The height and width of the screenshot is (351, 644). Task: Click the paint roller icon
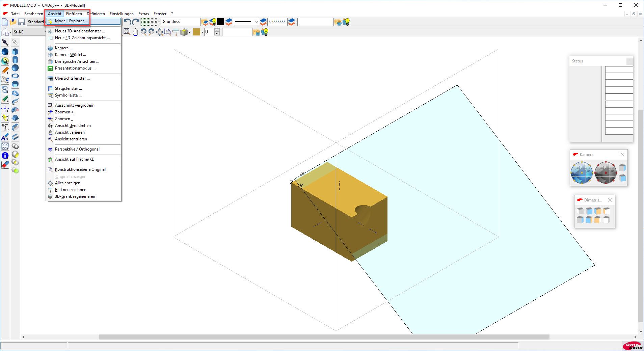[176, 32]
